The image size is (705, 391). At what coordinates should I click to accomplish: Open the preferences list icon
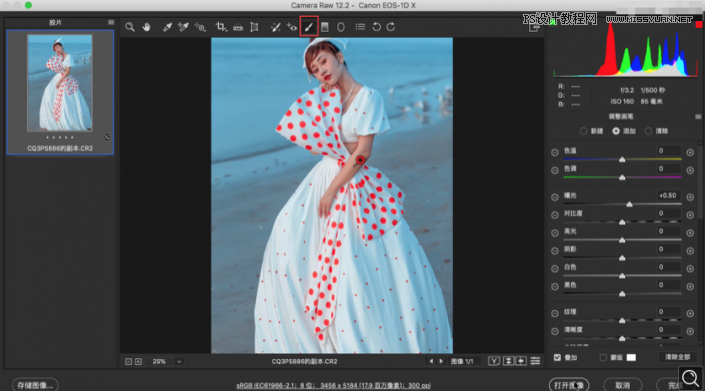pyautogui.click(x=360, y=27)
